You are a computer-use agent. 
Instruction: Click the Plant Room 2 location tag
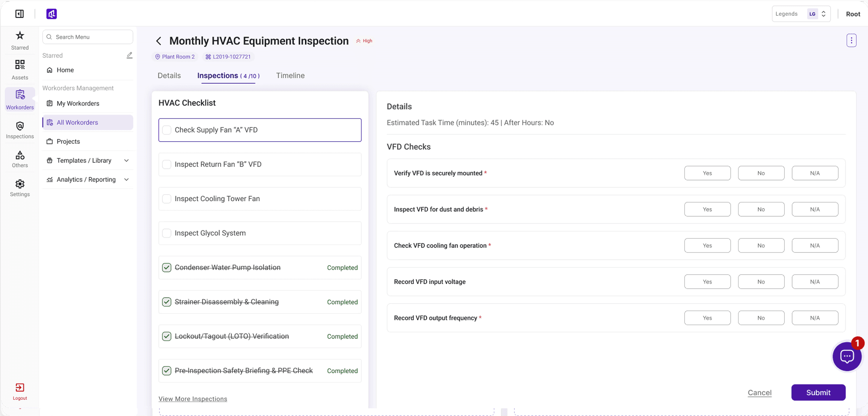click(175, 57)
